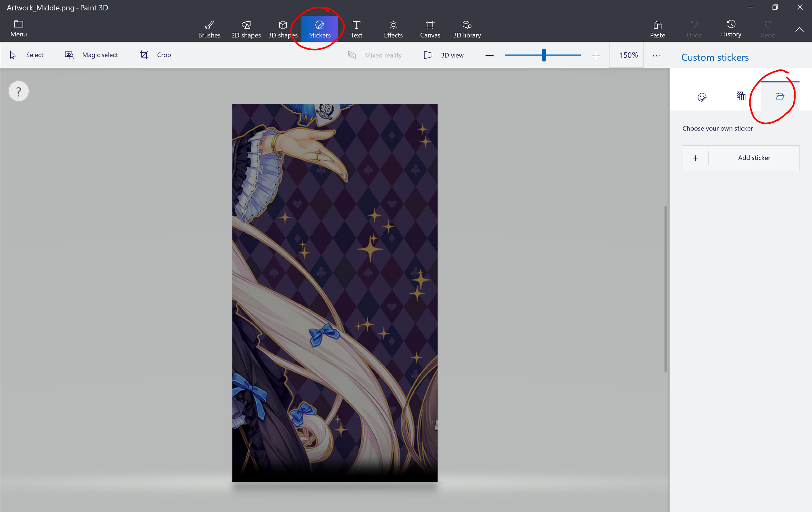Activate Magic select tool
The width and height of the screenshot is (812, 512).
91,55
